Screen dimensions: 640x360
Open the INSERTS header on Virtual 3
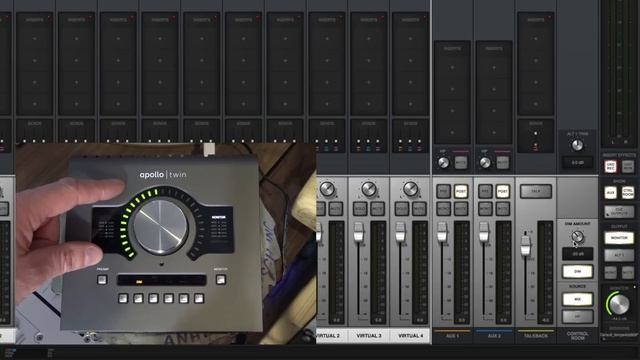point(369,19)
